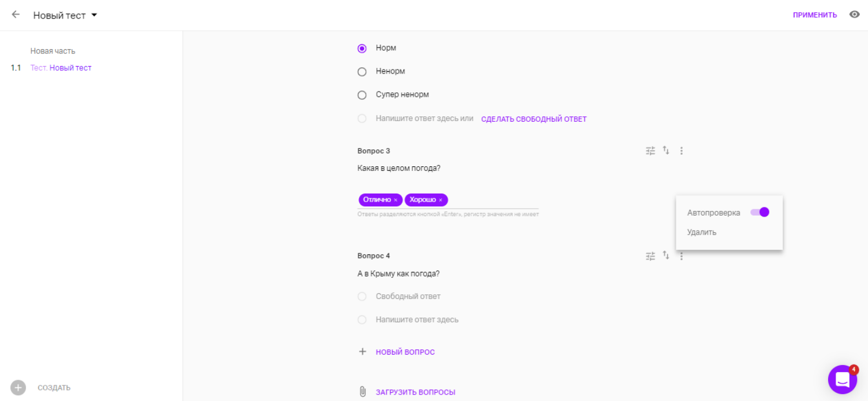The width and height of the screenshot is (868, 401).
Task: Open the chat widget with 4 notifications
Action: (x=843, y=380)
